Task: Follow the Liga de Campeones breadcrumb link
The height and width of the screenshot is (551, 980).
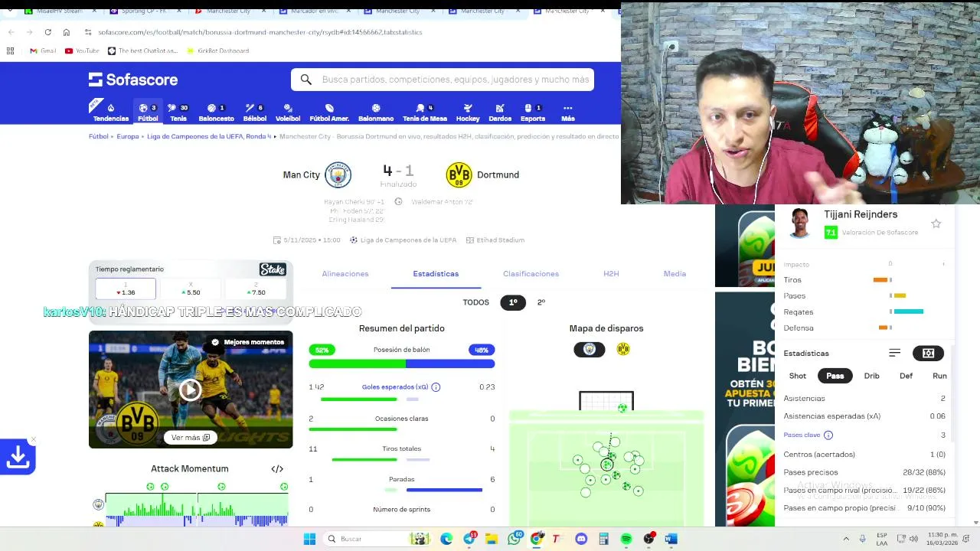Action: pyautogui.click(x=209, y=136)
